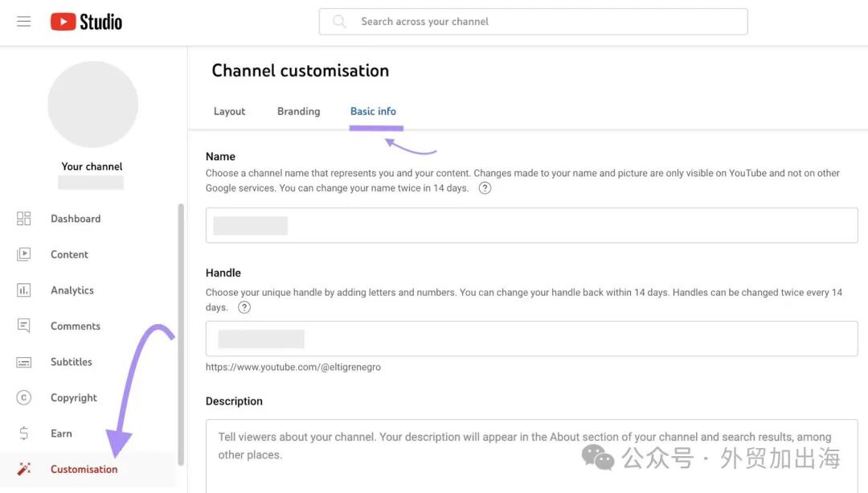868x493 pixels.
Task: Click the Customisation magic wand icon
Action: coord(24,469)
